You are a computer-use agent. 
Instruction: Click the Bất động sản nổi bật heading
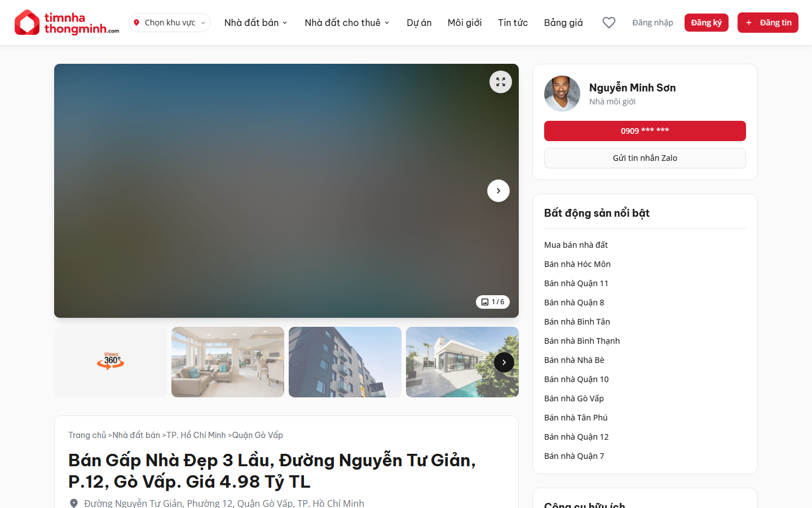[x=597, y=213]
